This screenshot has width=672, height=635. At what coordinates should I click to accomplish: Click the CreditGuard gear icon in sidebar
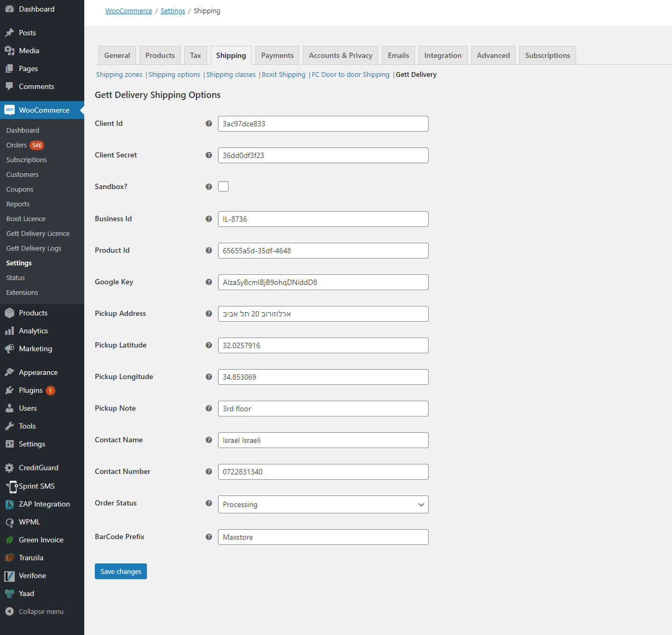coord(9,468)
